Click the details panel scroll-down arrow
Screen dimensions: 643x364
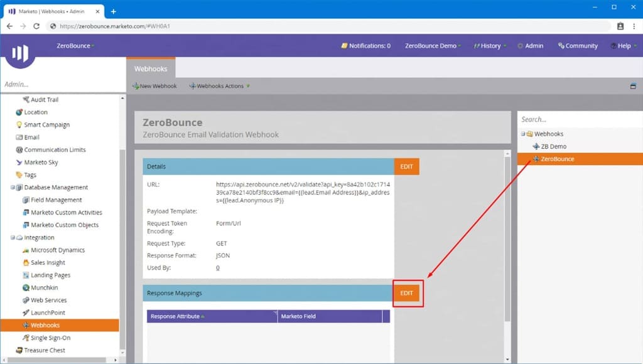pos(507,360)
